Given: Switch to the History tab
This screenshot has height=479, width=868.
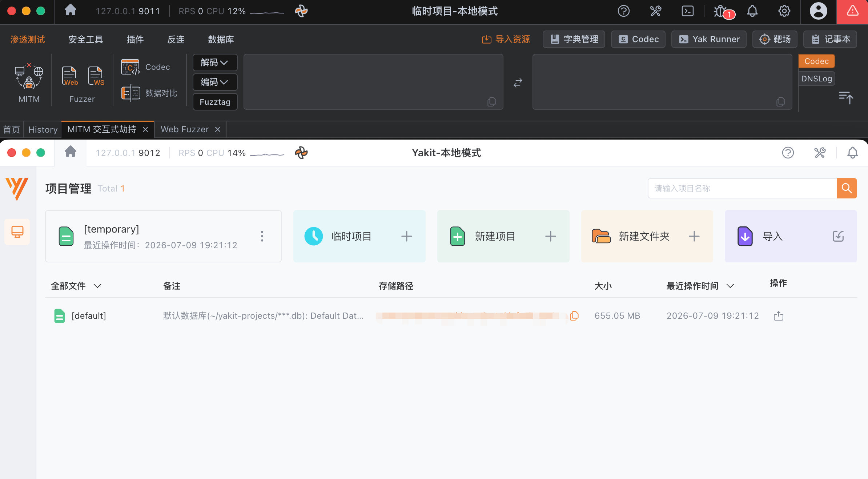Looking at the screenshot, I should click(x=43, y=129).
